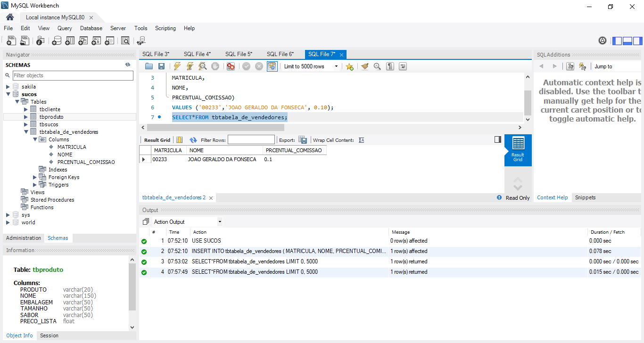Image resolution: width=644 pixels, height=343 pixels.
Task: Go to the home screen
Action: click(x=10, y=17)
